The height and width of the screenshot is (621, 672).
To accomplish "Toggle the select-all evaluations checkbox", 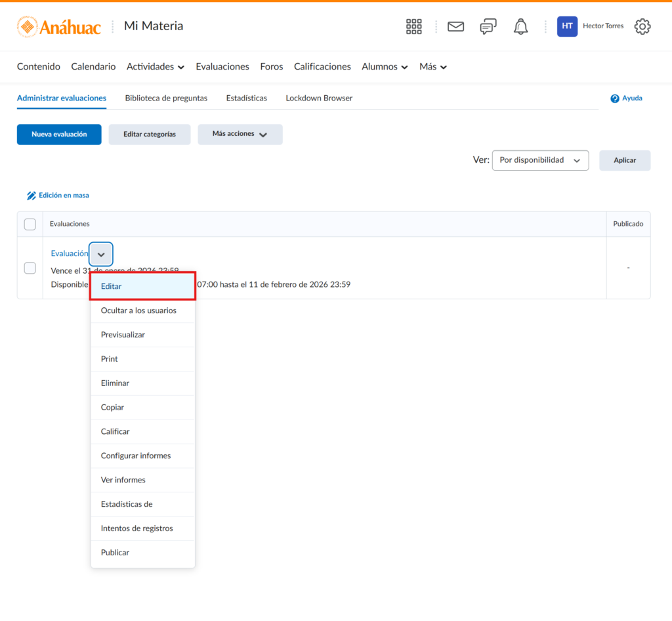I will (30, 225).
